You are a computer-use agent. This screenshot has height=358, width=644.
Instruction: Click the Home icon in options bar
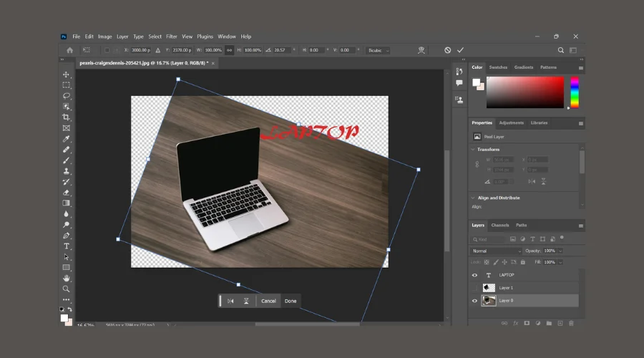tap(70, 50)
